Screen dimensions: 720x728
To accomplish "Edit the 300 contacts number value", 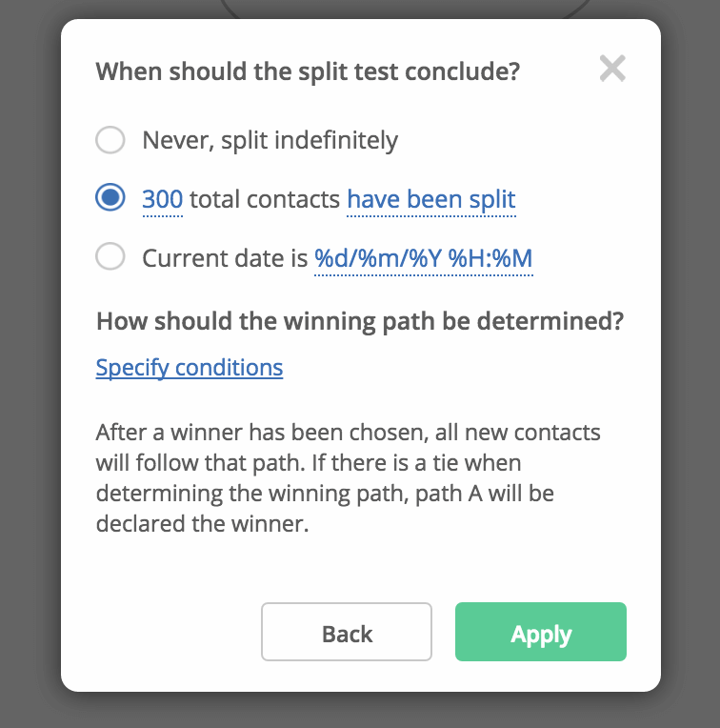I will click(x=162, y=199).
